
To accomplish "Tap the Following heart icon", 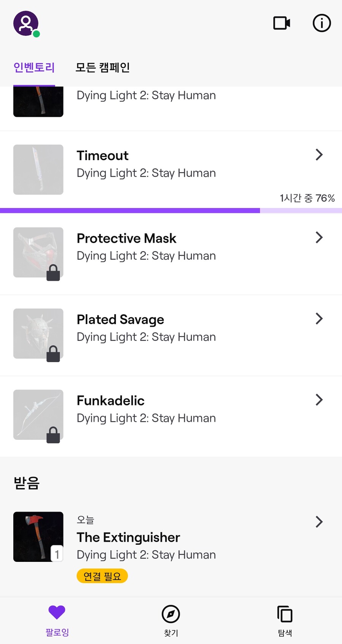I will pos(57,613).
